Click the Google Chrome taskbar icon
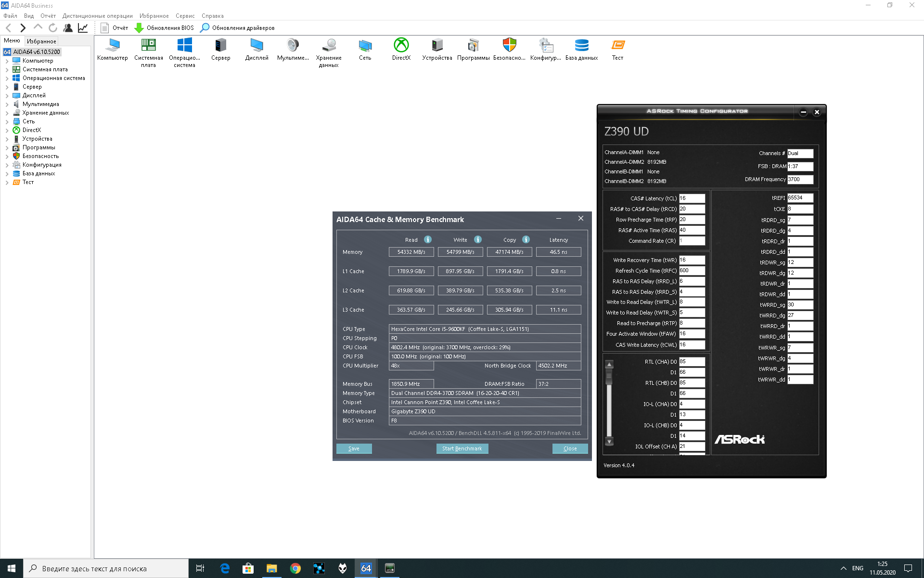924x578 pixels. point(295,568)
